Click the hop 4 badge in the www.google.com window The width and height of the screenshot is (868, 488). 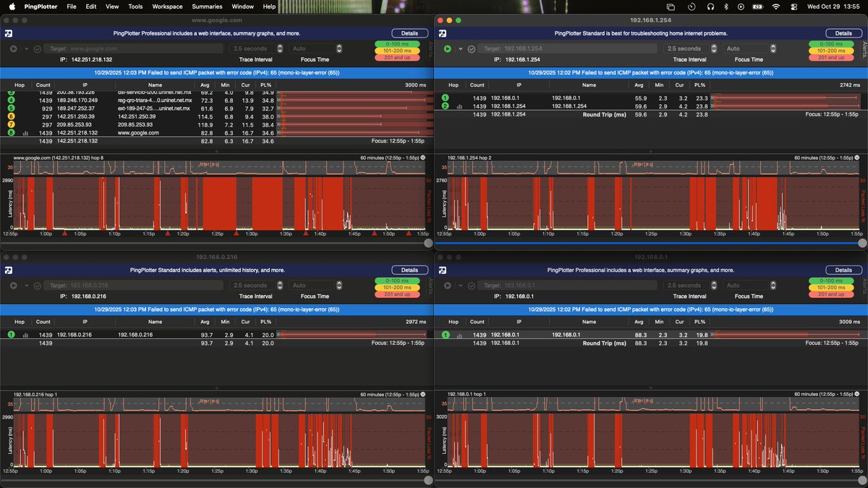pos(11,100)
